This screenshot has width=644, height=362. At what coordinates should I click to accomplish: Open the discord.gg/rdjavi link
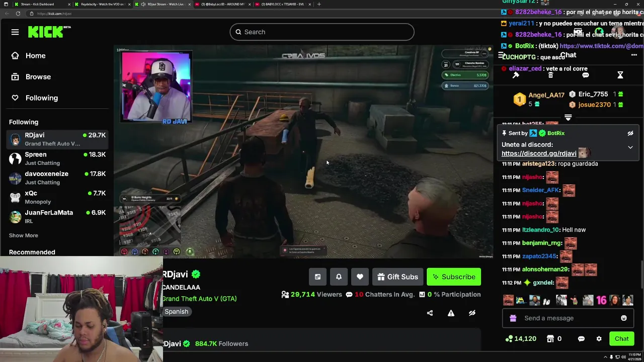click(539, 154)
